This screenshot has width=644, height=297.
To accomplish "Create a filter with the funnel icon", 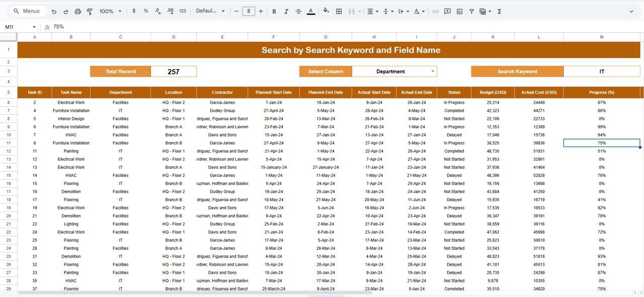I will [x=471, y=11].
